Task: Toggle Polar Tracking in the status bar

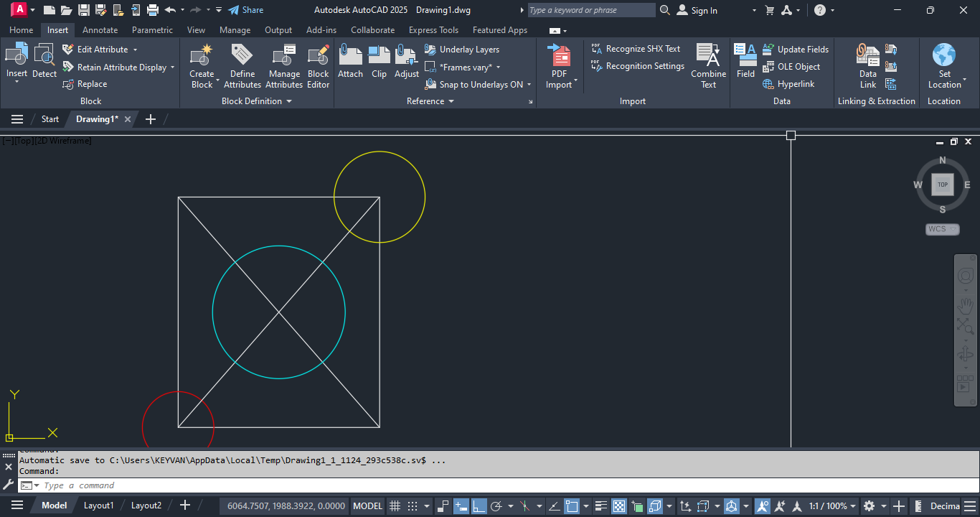Action: pyautogui.click(x=494, y=506)
